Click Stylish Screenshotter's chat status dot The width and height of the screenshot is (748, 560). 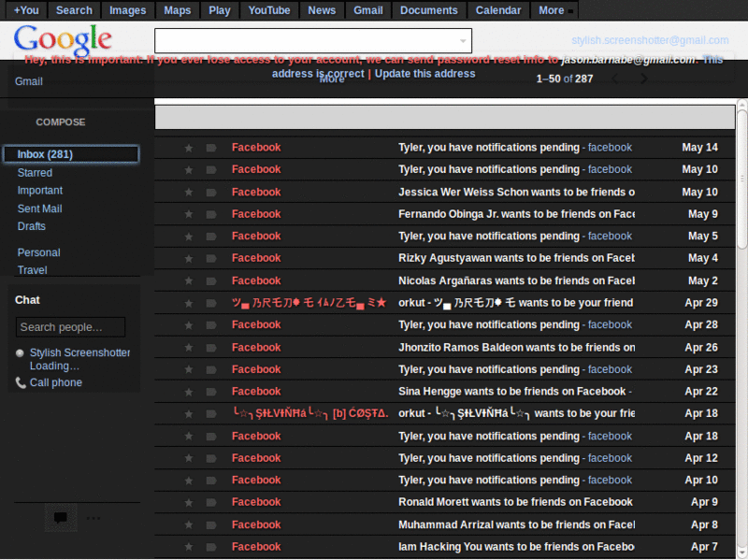point(20,353)
